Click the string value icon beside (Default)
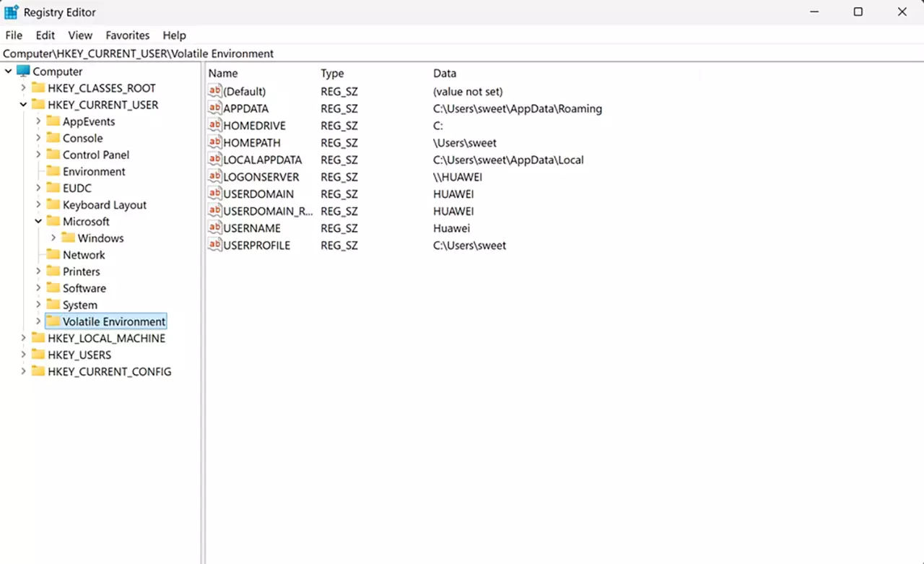 (x=214, y=91)
